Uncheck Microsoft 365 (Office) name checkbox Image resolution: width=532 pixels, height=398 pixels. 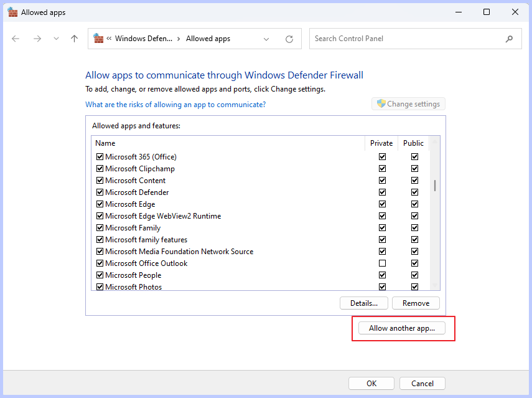tap(100, 156)
